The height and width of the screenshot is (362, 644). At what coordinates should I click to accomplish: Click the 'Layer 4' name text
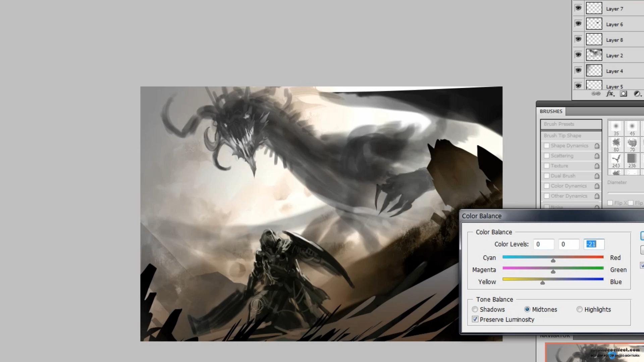point(614,71)
